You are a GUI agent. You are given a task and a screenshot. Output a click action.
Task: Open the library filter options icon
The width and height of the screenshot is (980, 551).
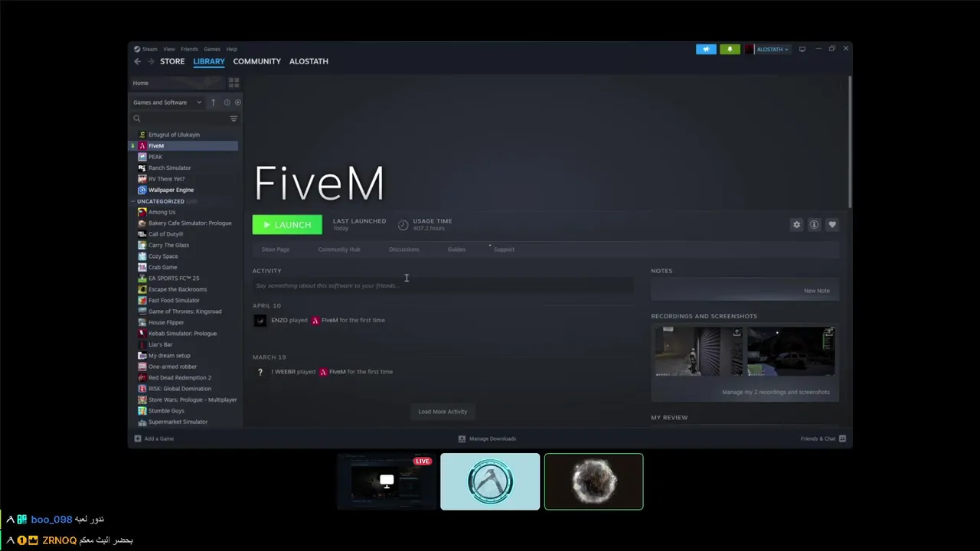click(x=234, y=119)
